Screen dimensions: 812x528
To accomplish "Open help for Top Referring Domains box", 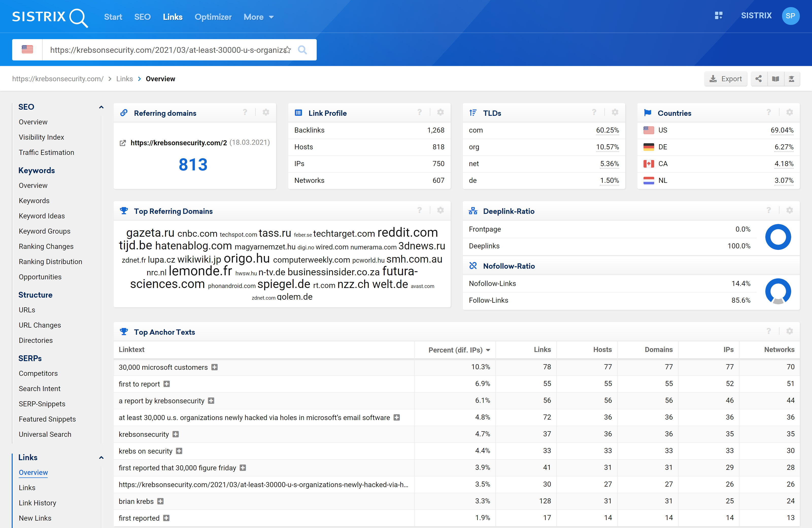I will tap(419, 210).
